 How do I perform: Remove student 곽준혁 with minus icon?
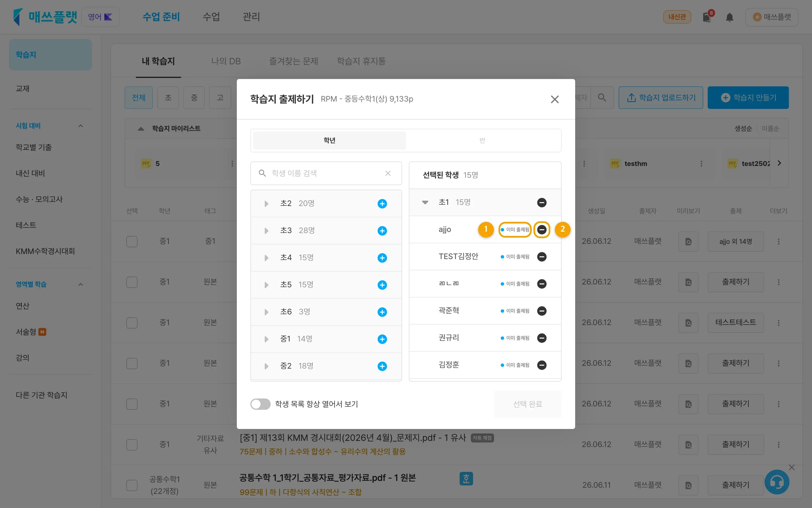542,311
